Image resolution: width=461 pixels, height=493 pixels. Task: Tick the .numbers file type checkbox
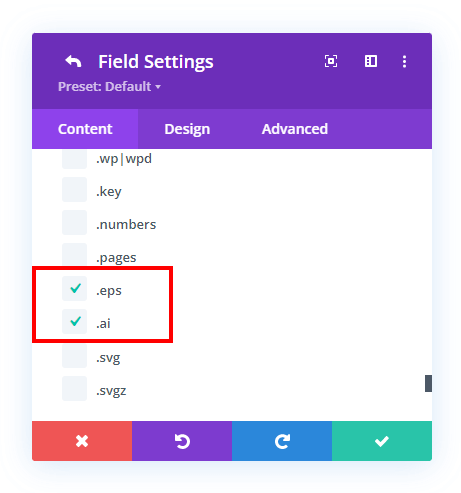pyautogui.click(x=75, y=223)
